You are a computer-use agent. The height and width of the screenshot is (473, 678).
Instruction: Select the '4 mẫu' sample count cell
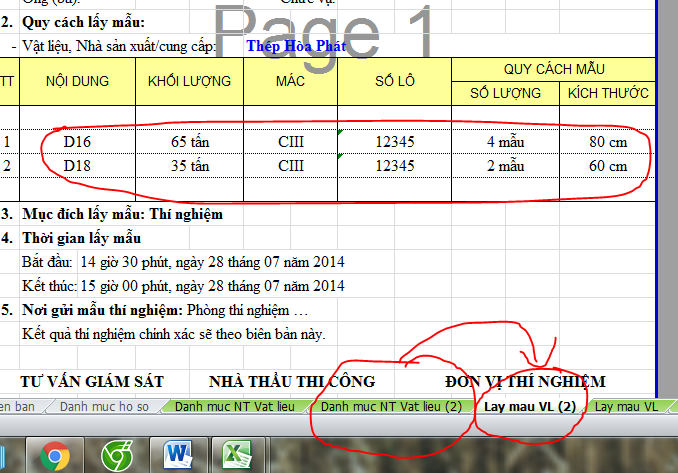pyautogui.click(x=505, y=142)
